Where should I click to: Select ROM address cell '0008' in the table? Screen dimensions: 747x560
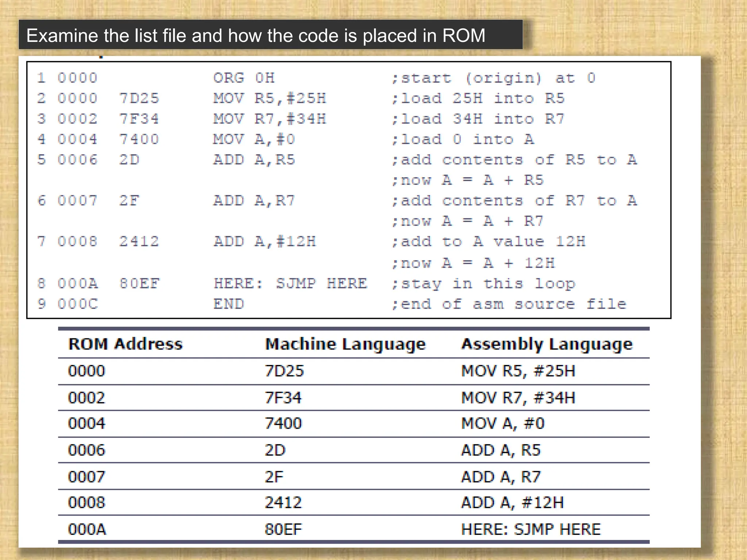(x=86, y=503)
